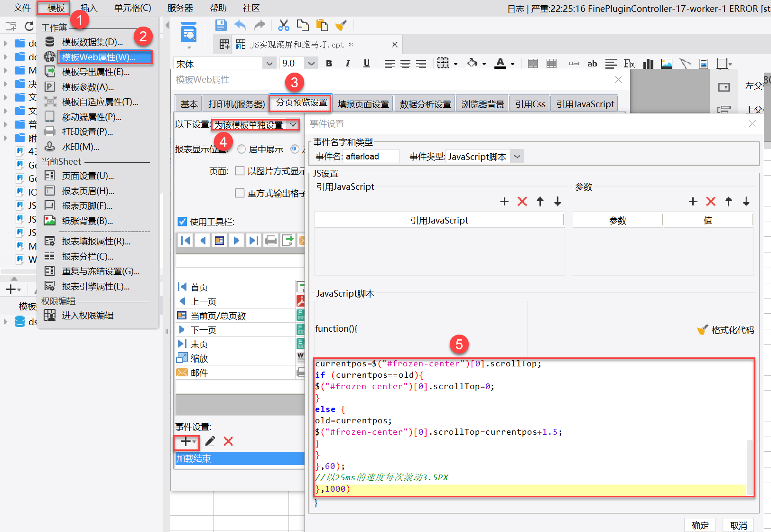Viewport: 771px width, 532px height.
Task: Click the 事件名 afterload input field
Action: click(371, 157)
